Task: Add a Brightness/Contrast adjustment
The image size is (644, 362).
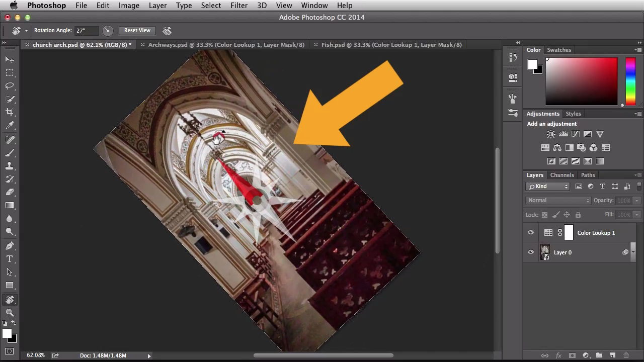Action: click(x=551, y=134)
